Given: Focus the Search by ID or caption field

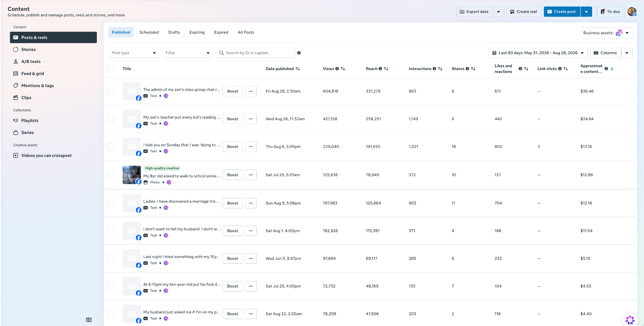Looking at the screenshot, I should (x=255, y=53).
